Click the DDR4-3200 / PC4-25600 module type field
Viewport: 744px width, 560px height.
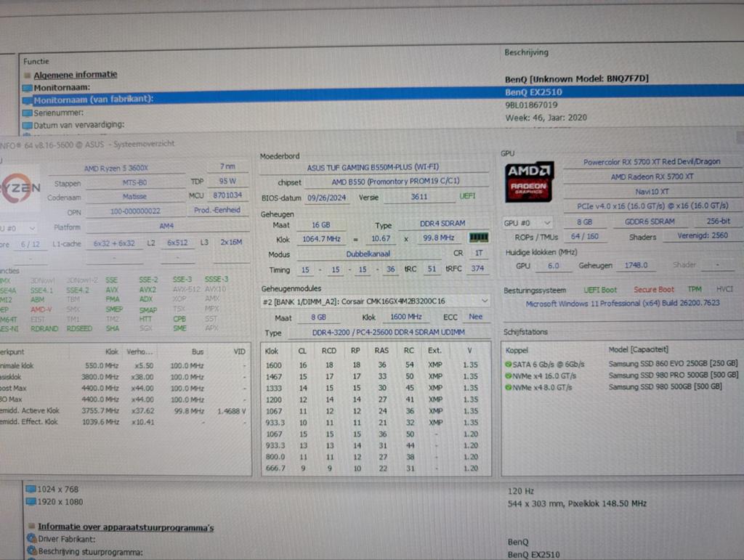point(388,333)
